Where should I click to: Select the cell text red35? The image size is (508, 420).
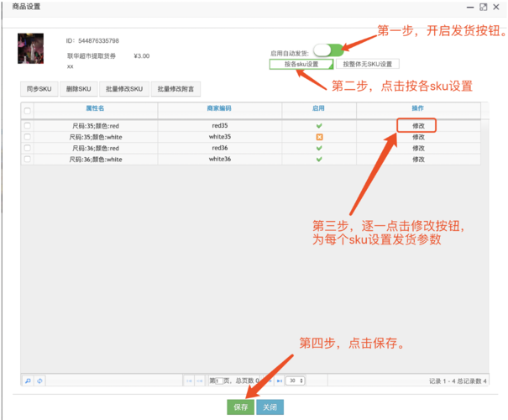pos(220,125)
